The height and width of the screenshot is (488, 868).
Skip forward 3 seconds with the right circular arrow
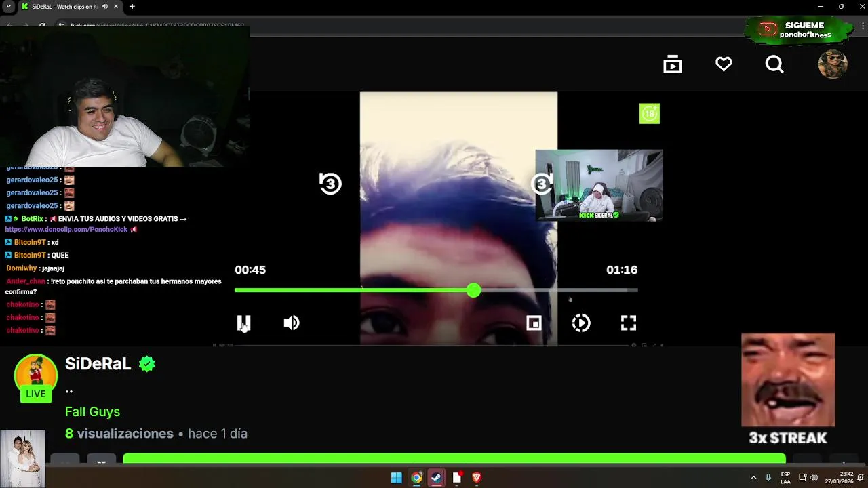(542, 183)
